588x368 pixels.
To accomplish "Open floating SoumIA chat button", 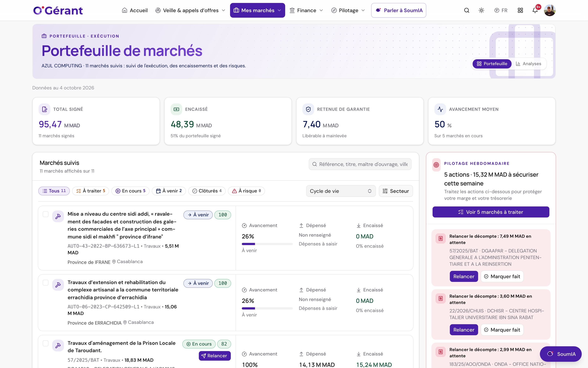I will point(561,354).
